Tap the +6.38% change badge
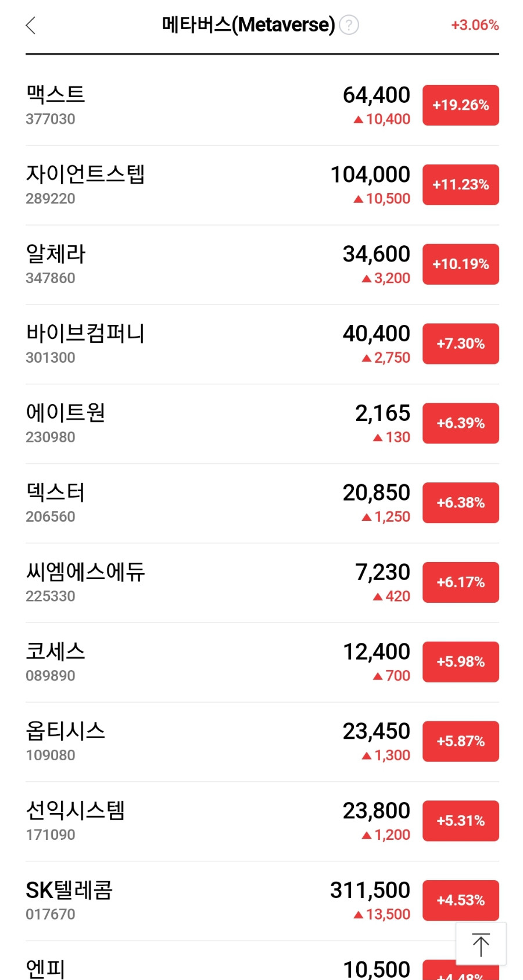The width and height of the screenshot is (523, 980). point(461,503)
